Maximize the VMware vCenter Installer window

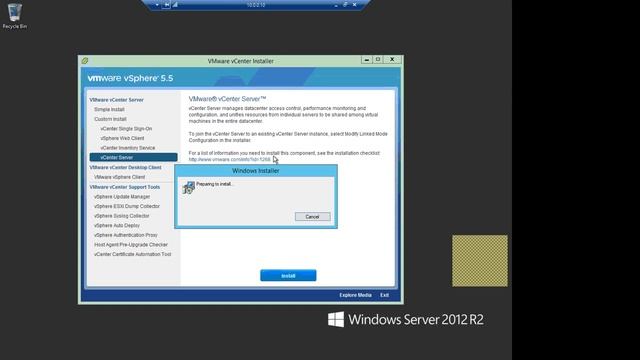[378, 60]
